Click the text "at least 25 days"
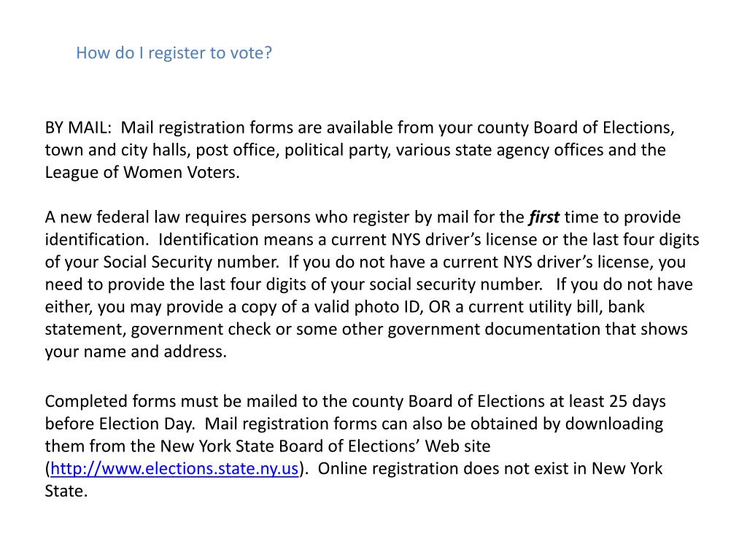This screenshot has width=747, height=560. click(607, 401)
